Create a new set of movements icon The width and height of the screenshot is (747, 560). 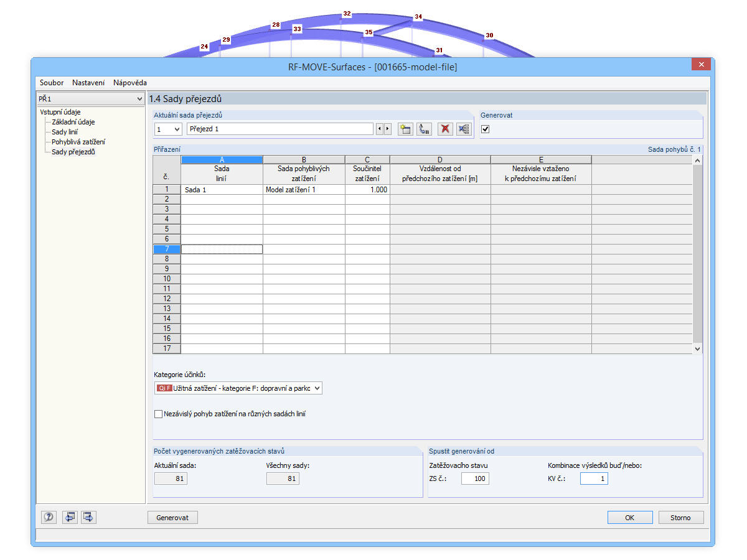(x=405, y=129)
